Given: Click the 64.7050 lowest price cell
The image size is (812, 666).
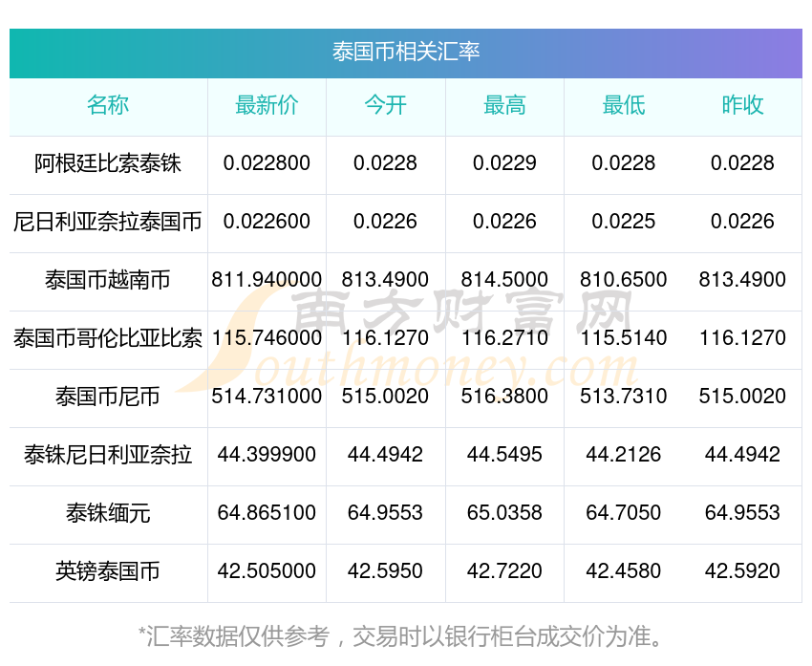Looking at the screenshot, I should click(x=623, y=513).
